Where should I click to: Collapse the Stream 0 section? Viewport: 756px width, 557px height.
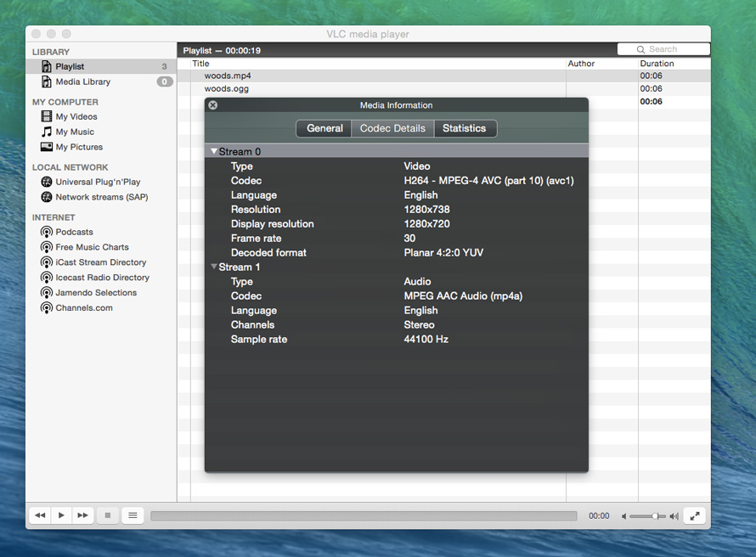pyautogui.click(x=213, y=151)
